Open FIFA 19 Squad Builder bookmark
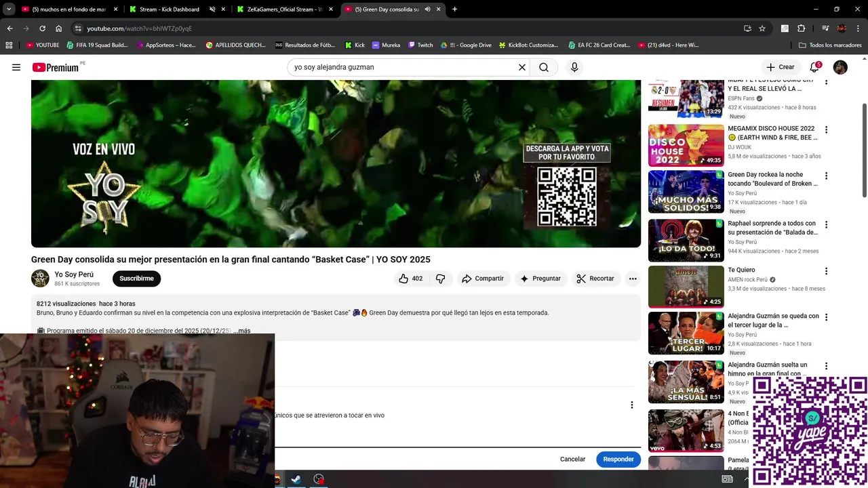This screenshot has height=488, width=868. pyautogui.click(x=97, y=45)
